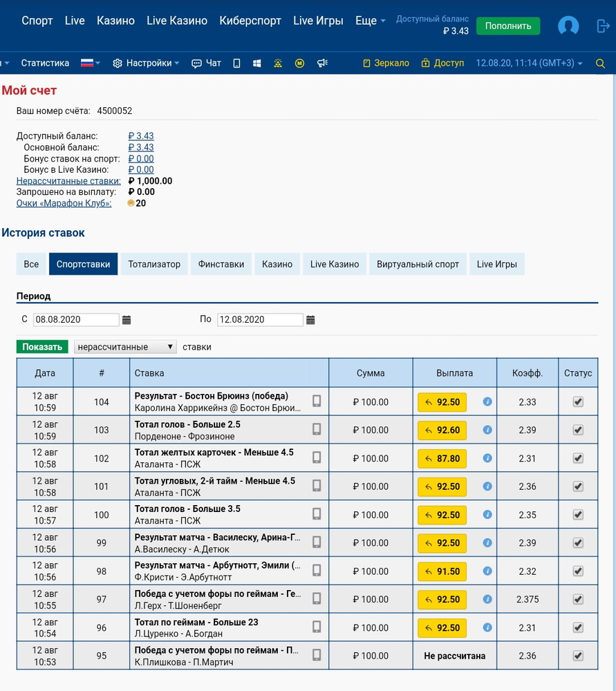Viewport: 616px width, 691px height.
Task: Select the Казино history tab
Action: [x=277, y=264]
